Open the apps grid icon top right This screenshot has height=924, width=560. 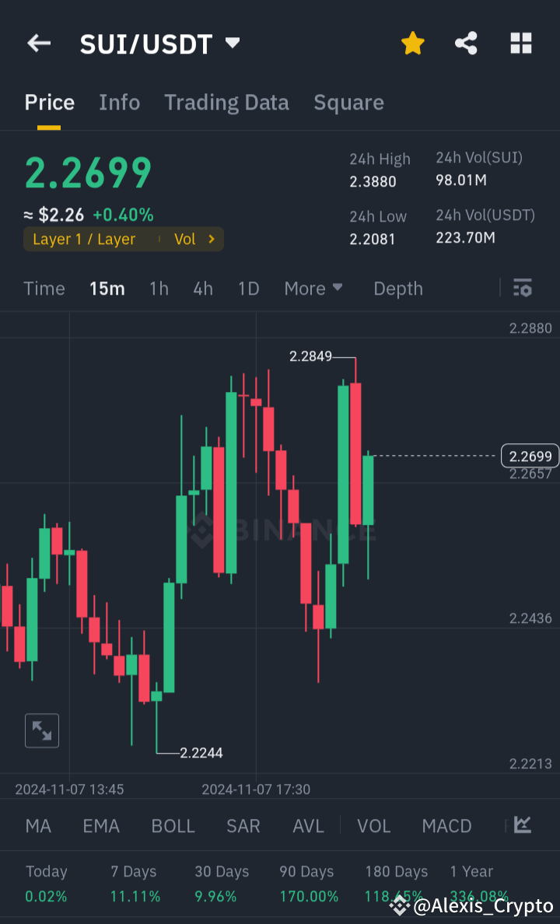(x=520, y=43)
